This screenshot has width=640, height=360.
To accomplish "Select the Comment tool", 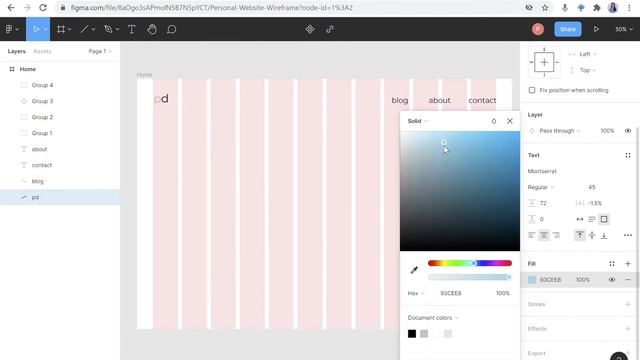I will pos(171,29).
